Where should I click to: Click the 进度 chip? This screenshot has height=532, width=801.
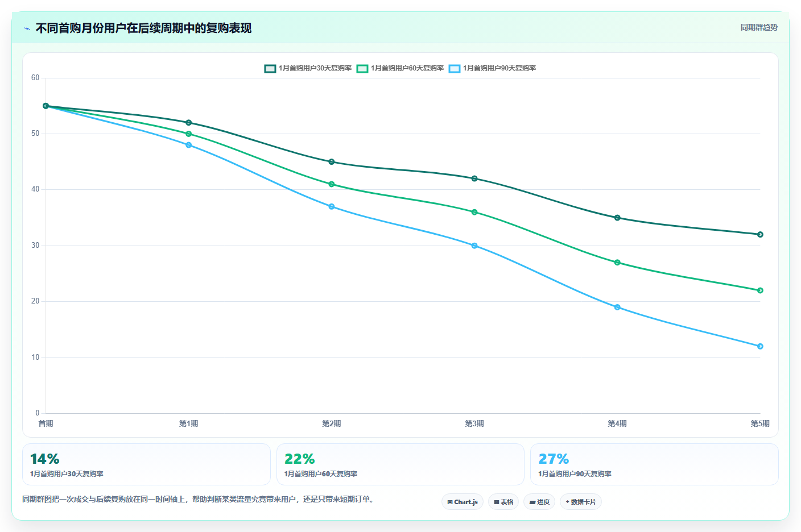pos(539,502)
